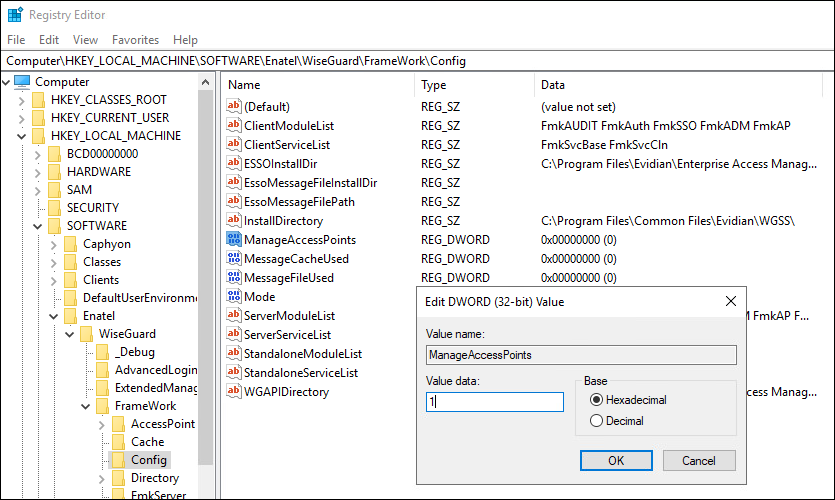The image size is (835, 500).
Task: Click the Mode DWORD value icon
Action: coord(233,297)
